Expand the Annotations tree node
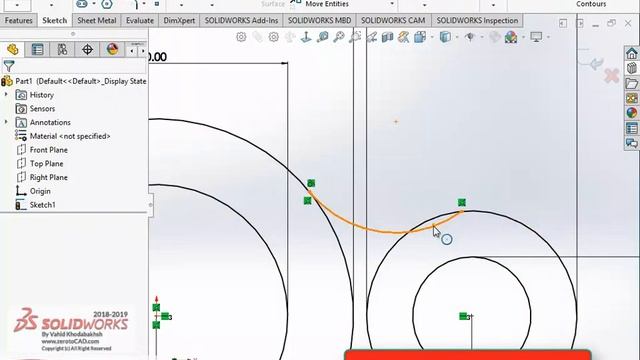Screen dimensions: 640x360 6,122
